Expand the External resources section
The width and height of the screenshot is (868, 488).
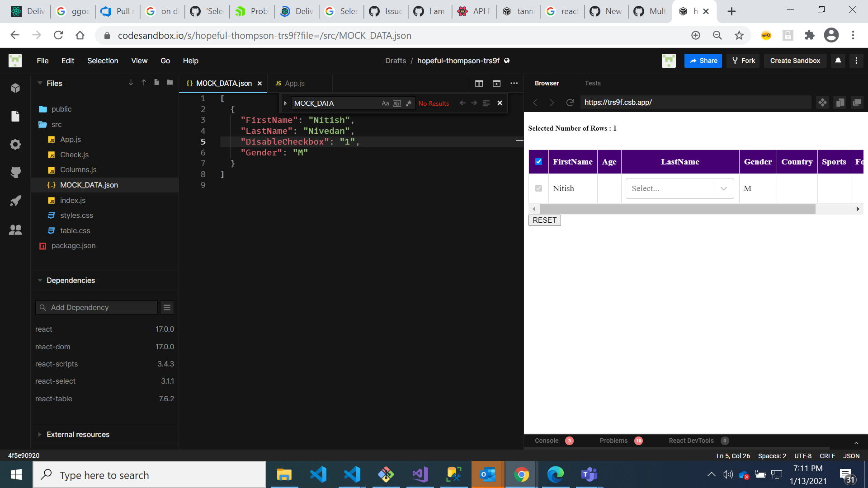pos(78,434)
